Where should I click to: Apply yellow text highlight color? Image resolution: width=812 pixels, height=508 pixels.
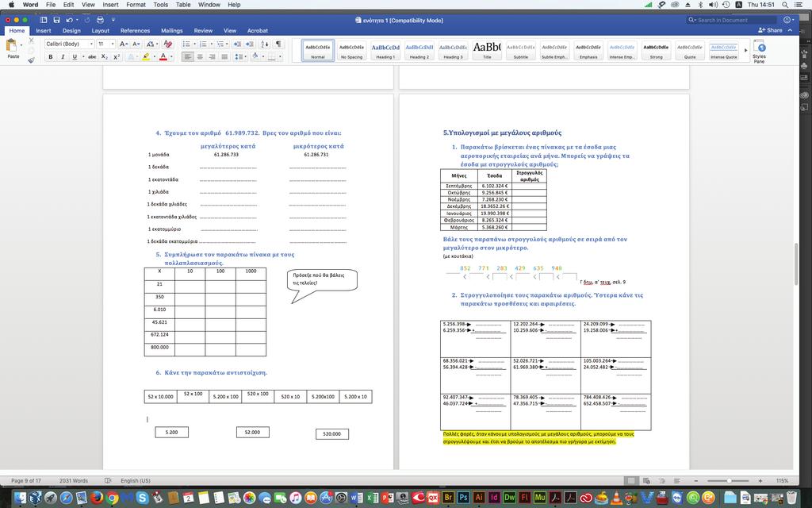(146, 57)
